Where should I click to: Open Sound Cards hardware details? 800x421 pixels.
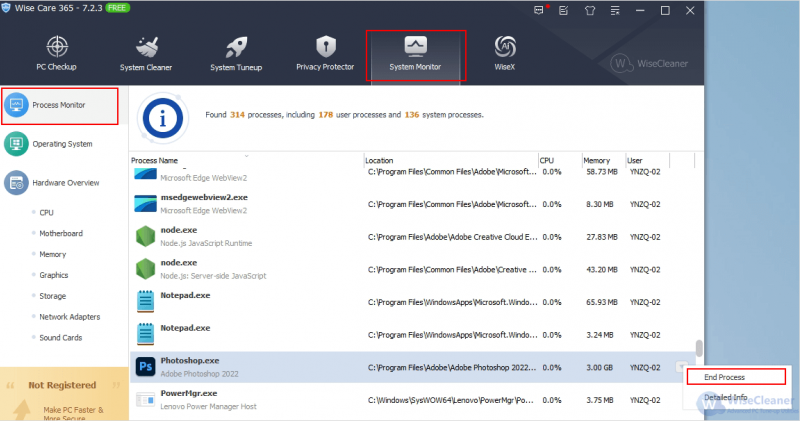click(61, 338)
